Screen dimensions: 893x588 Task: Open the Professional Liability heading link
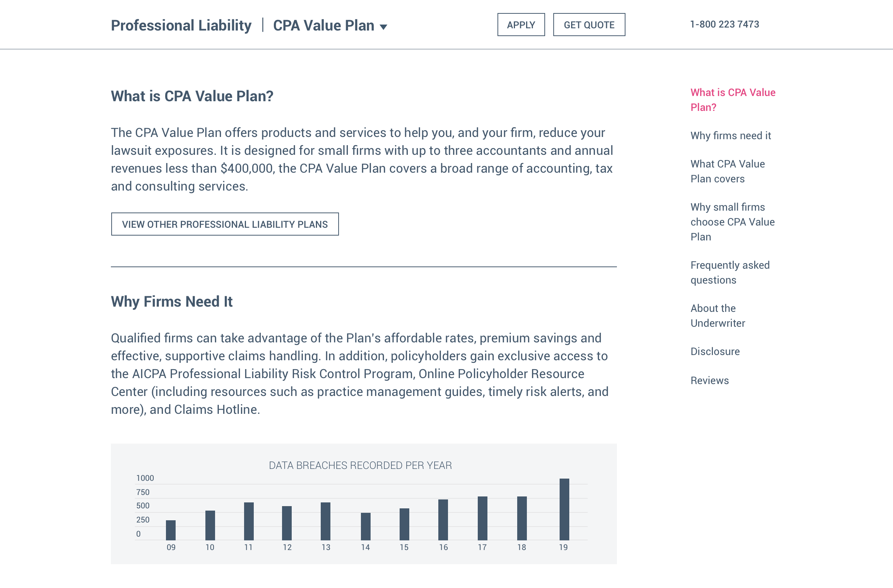tap(181, 26)
